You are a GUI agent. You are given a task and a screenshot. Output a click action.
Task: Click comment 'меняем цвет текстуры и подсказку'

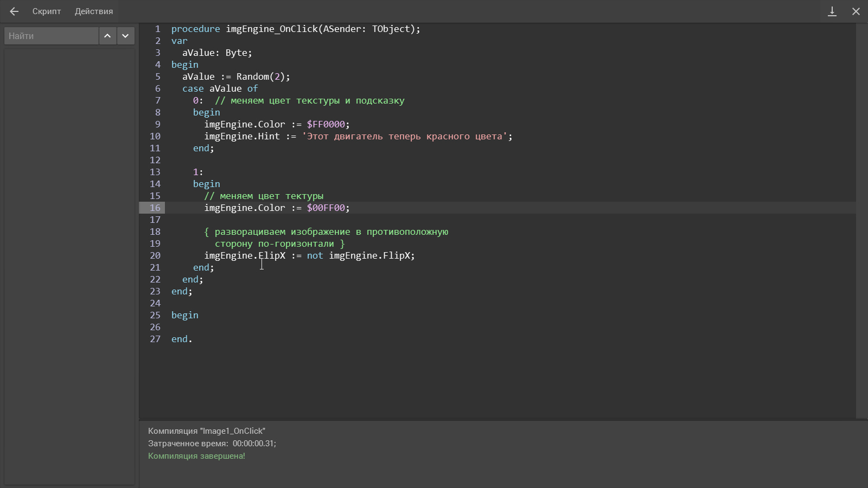pyautogui.click(x=310, y=100)
